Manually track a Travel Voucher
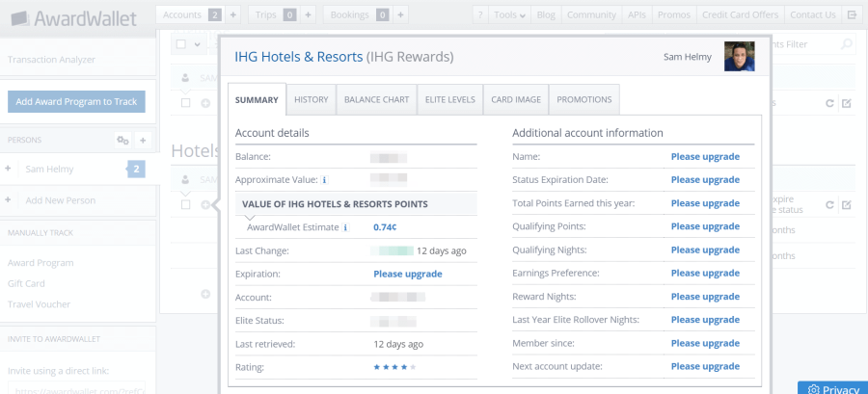The width and height of the screenshot is (868, 394). 39,304
